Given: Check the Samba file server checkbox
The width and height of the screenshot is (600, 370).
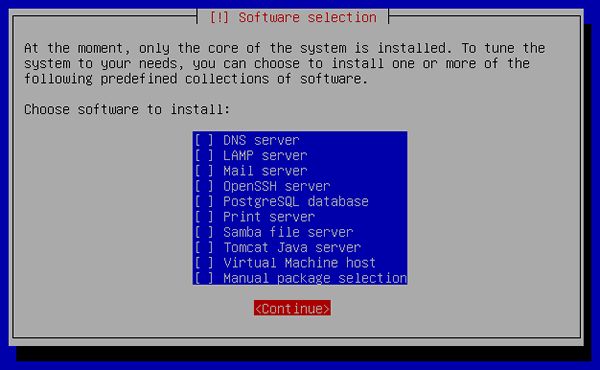Looking at the screenshot, I should 204,232.
